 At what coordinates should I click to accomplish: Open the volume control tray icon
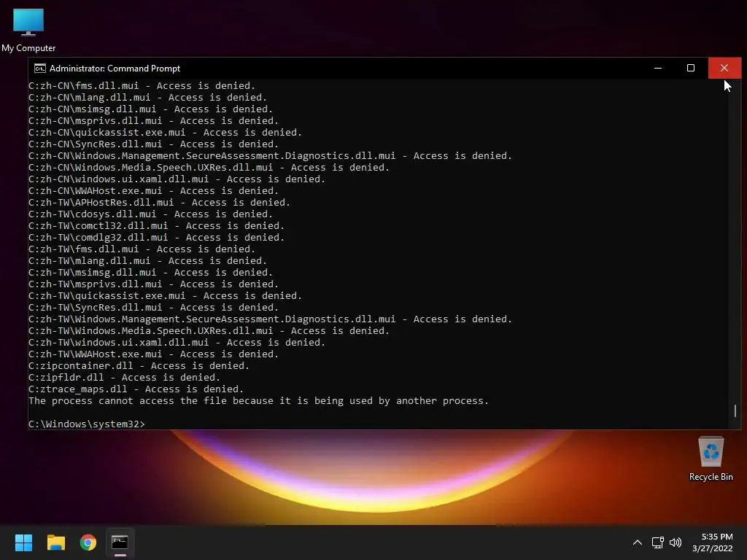coord(676,542)
